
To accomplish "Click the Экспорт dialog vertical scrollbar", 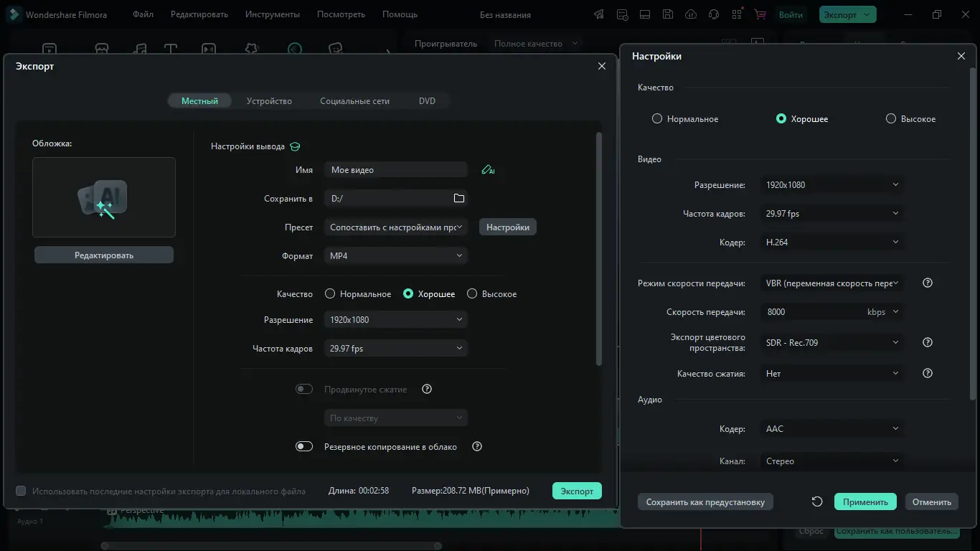I will (x=599, y=248).
